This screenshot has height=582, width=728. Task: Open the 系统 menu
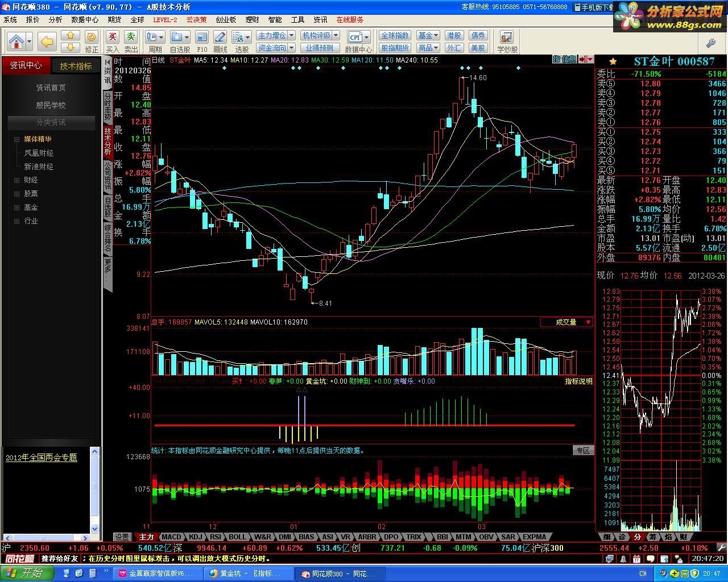10,19
